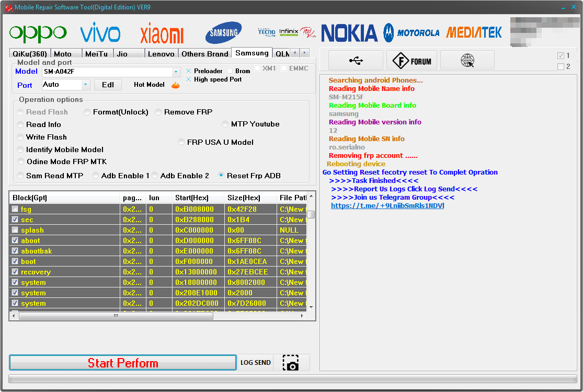Select Remove FRP radio option
583x392 pixels.
(x=158, y=112)
